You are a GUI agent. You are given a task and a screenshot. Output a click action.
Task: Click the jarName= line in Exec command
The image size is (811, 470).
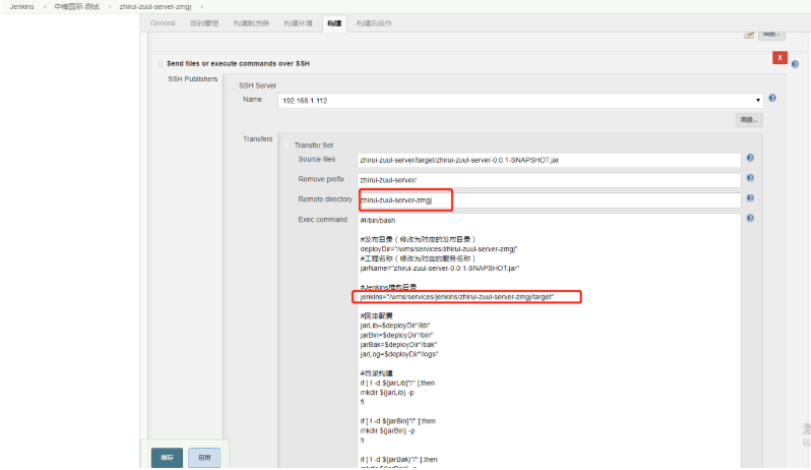tap(440, 268)
